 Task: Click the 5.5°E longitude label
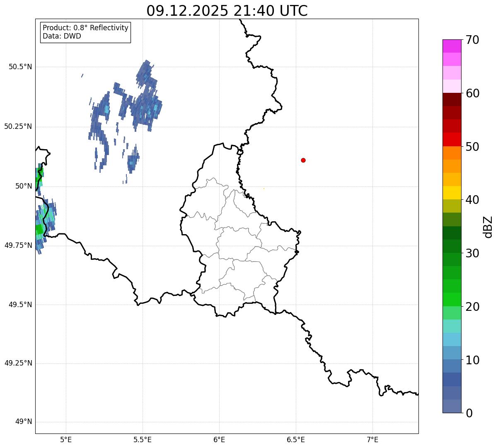143,439
